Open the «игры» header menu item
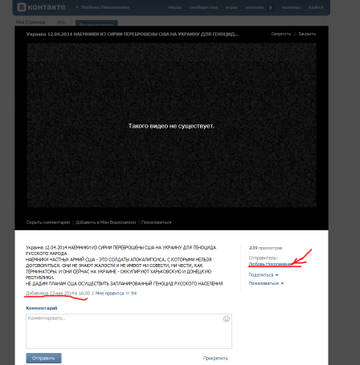The height and width of the screenshot is (365, 360). [231, 7]
